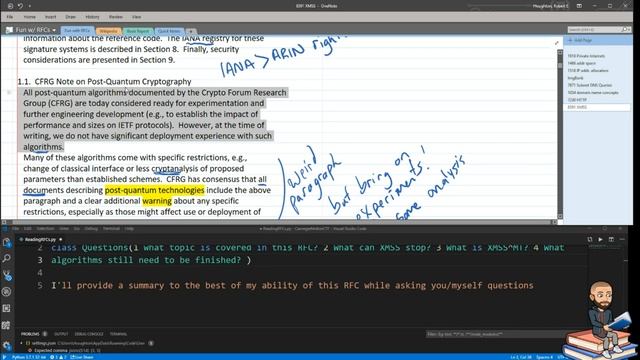Click the Python interpreter in status bar

[x=29, y=357]
